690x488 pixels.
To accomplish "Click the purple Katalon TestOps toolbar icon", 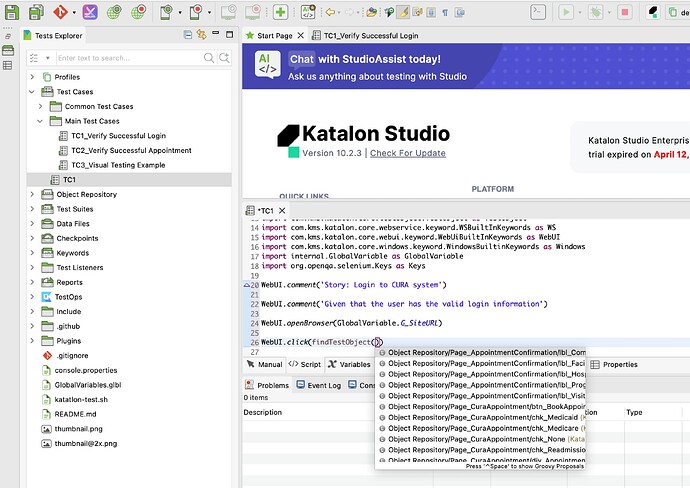I will pyautogui.click(x=90, y=12).
